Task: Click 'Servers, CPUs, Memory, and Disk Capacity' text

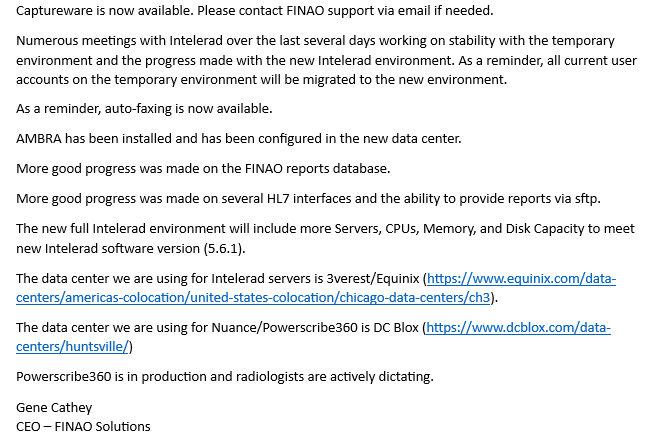Action: (x=440, y=229)
